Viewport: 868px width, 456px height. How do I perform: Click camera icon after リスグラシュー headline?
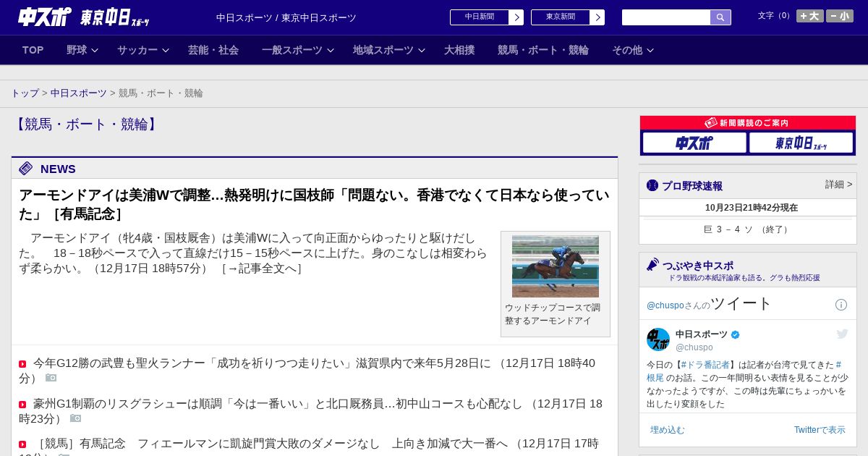75,418
